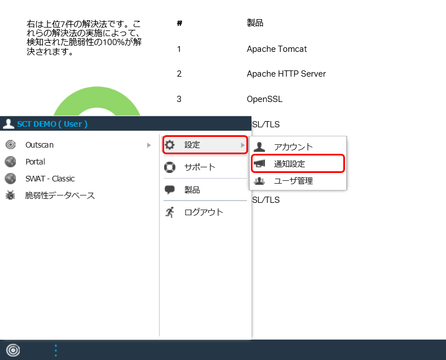This screenshot has height=360, width=446.
Task: Expand the Outscan submenu arrow
Action: (x=149, y=145)
